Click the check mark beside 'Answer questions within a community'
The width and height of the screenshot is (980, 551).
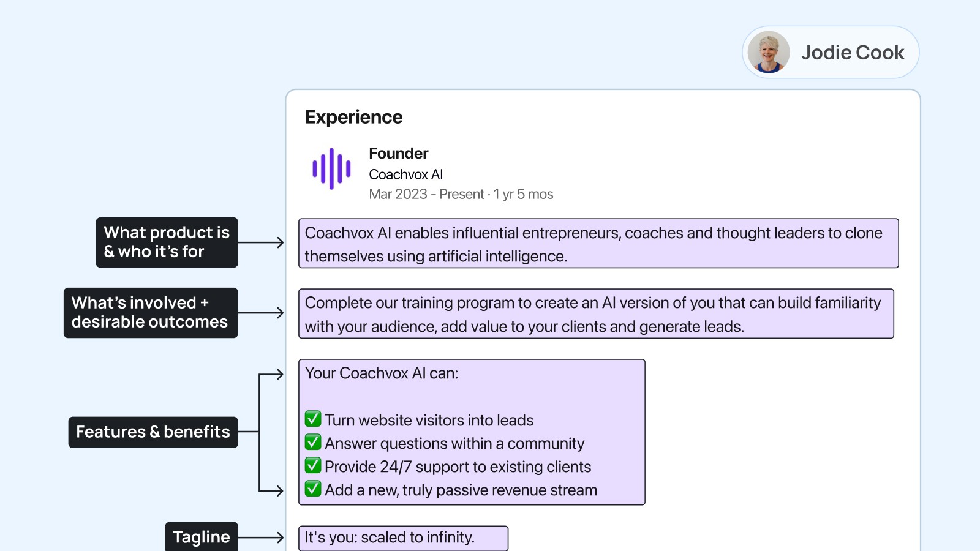pos(313,442)
